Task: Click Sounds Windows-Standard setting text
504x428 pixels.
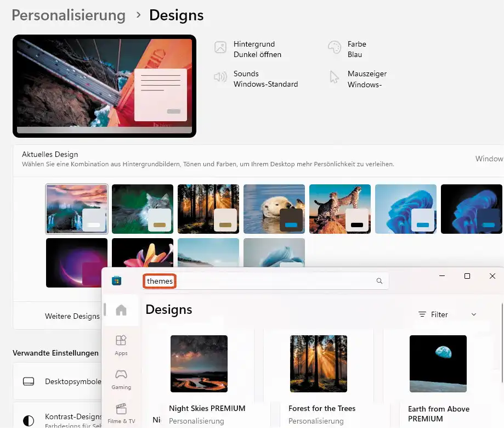Action: coord(266,79)
